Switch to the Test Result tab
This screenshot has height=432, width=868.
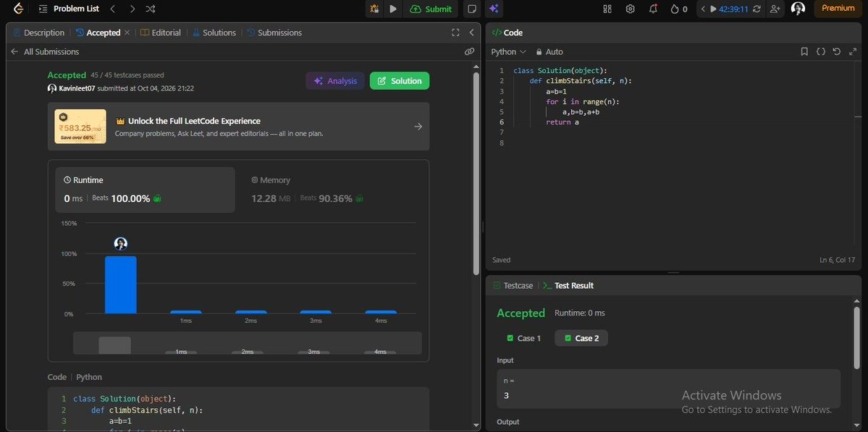(x=568, y=285)
